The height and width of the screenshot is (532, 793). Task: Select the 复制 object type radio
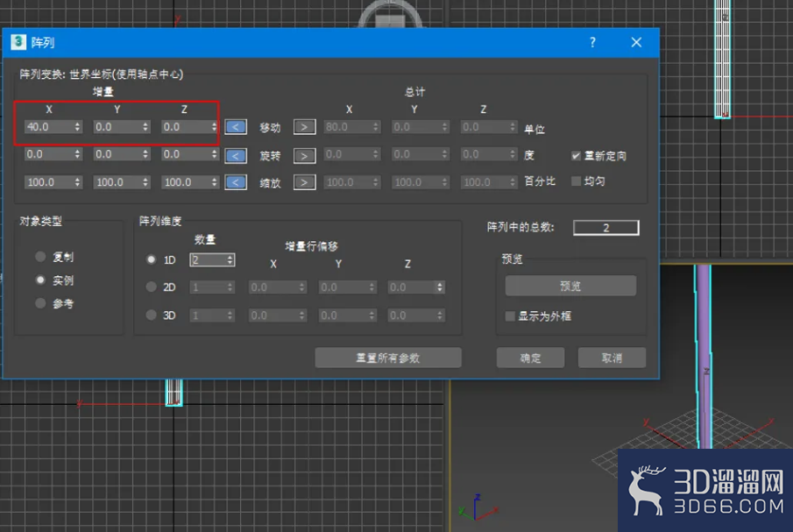click(x=40, y=257)
